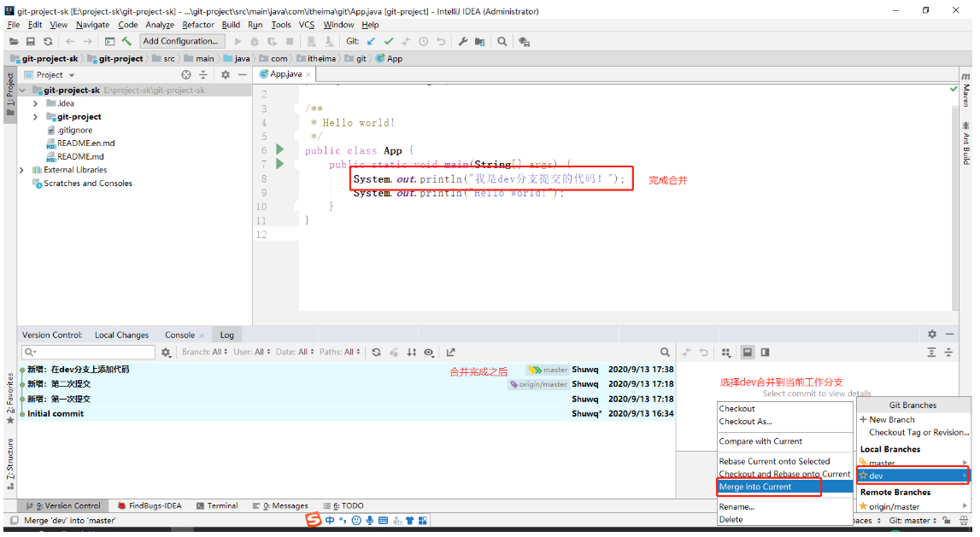Toggle read-only lock icon in status bar
Viewport: 980px width, 537px height.
pyautogui.click(x=947, y=520)
